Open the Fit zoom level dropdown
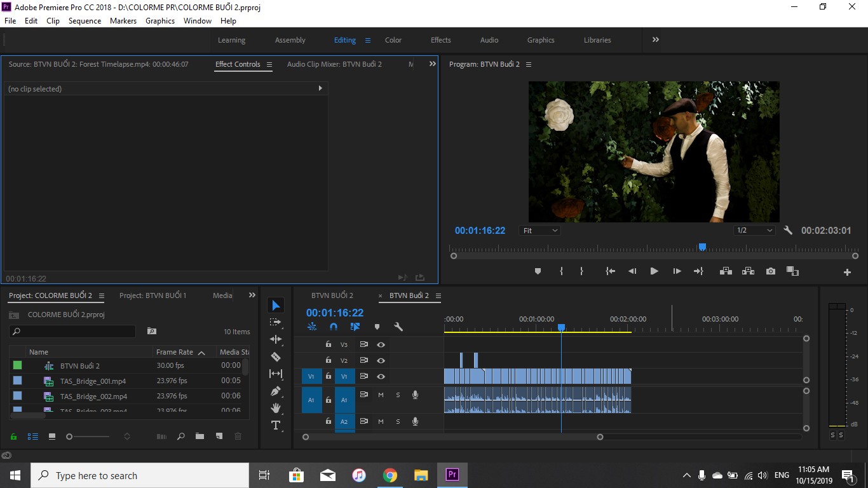The height and width of the screenshot is (488, 868). [x=540, y=231]
